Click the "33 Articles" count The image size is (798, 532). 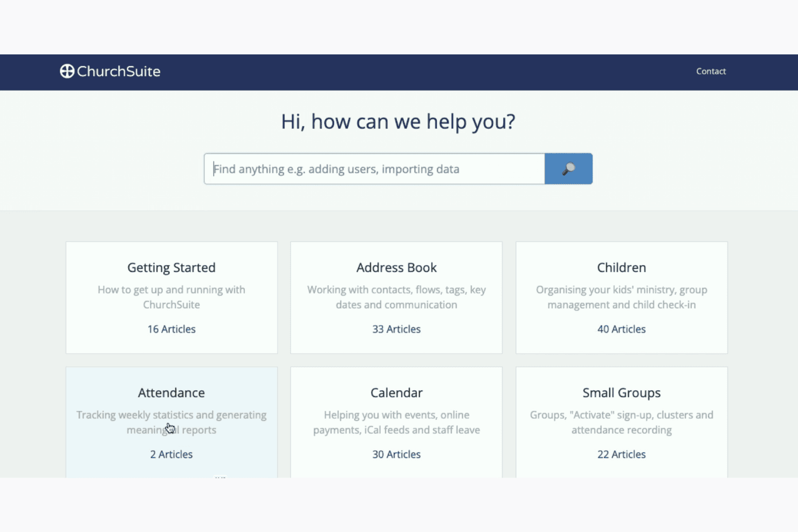pyautogui.click(x=396, y=329)
